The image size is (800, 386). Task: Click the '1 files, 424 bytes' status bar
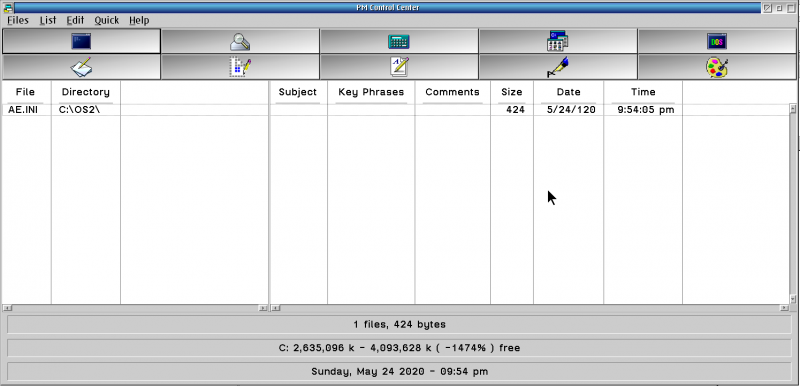point(399,324)
